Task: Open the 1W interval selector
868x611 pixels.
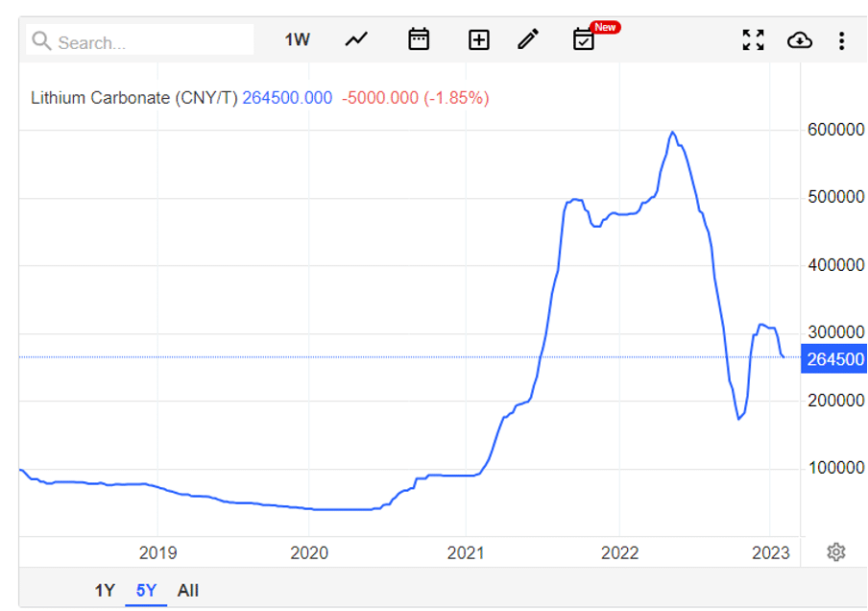Action: point(297,40)
